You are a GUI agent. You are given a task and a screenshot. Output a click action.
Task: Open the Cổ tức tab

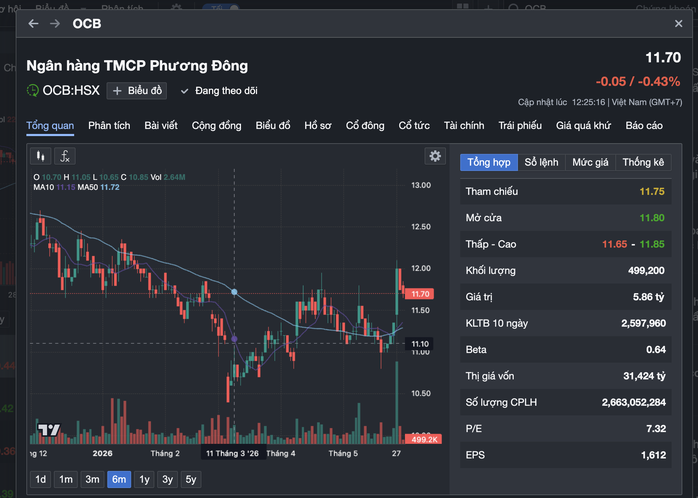pyautogui.click(x=414, y=126)
